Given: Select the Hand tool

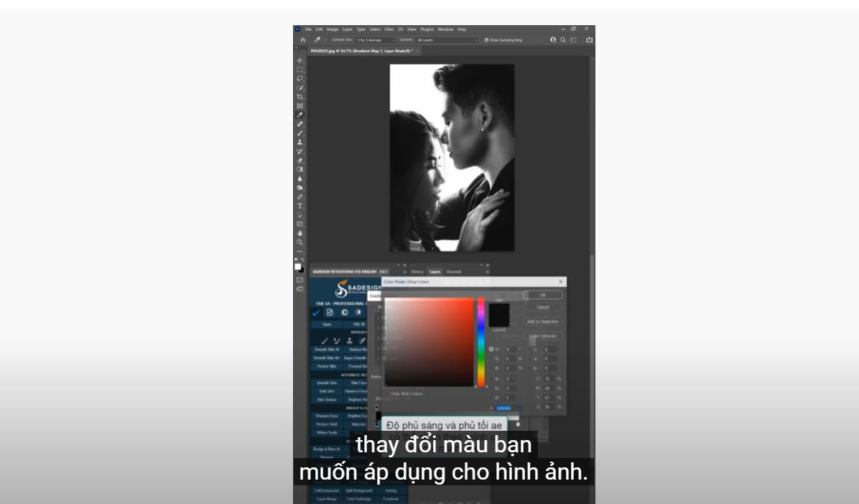Looking at the screenshot, I should point(300,233).
